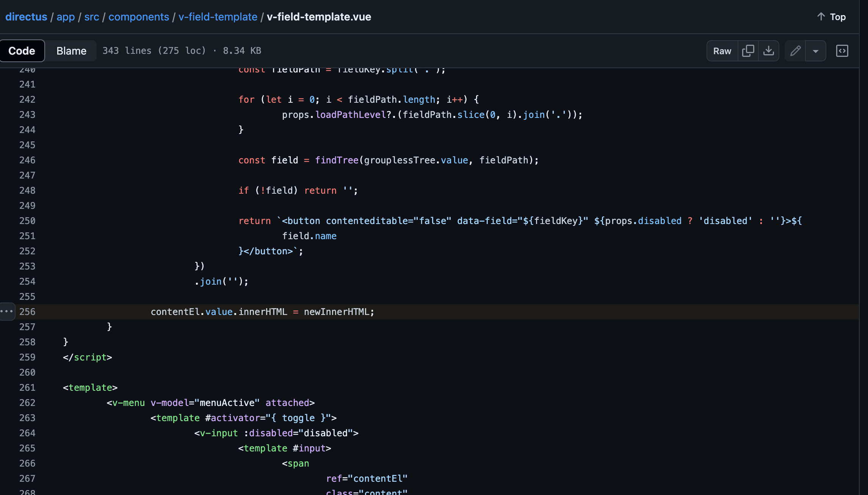Click groupless Tree.value on line 246
The height and width of the screenshot is (495, 868).
416,160
